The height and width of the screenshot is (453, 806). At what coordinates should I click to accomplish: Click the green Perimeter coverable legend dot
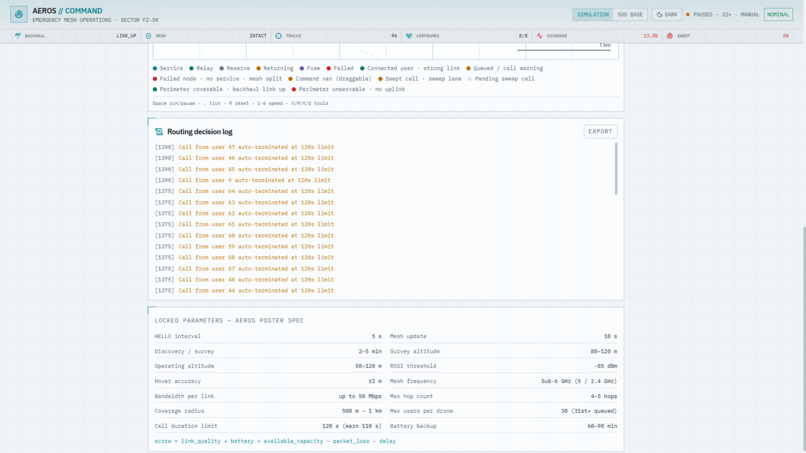pos(155,89)
